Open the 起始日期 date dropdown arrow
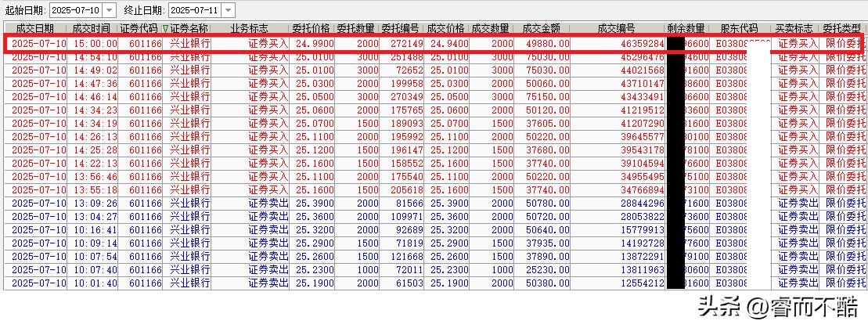The width and height of the screenshot is (868, 328). (x=108, y=10)
